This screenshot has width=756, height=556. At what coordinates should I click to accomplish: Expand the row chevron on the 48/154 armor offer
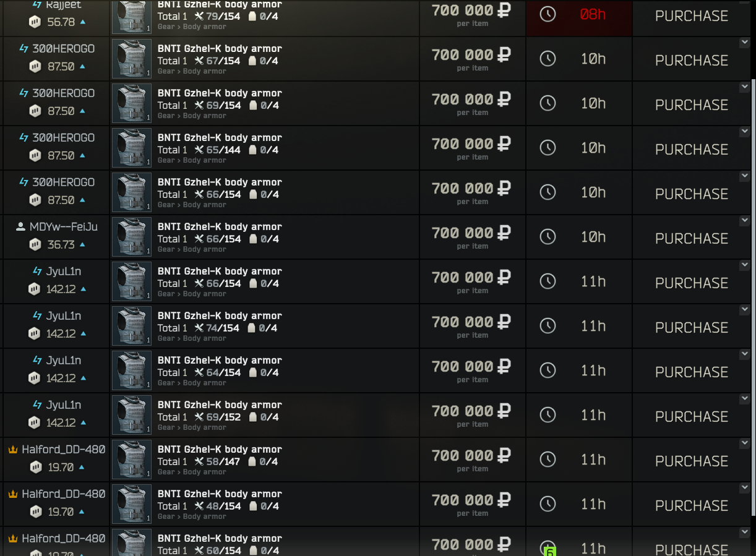pos(744,488)
